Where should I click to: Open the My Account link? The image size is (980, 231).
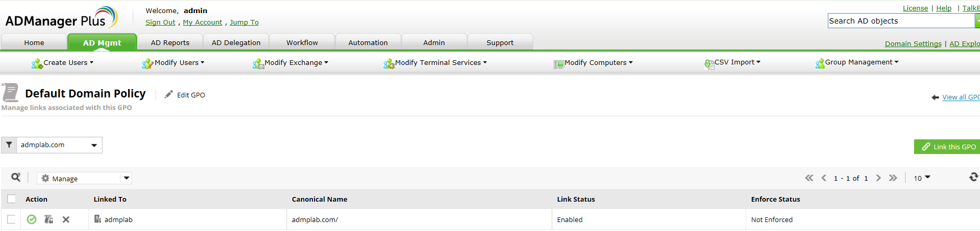click(202, 23)
